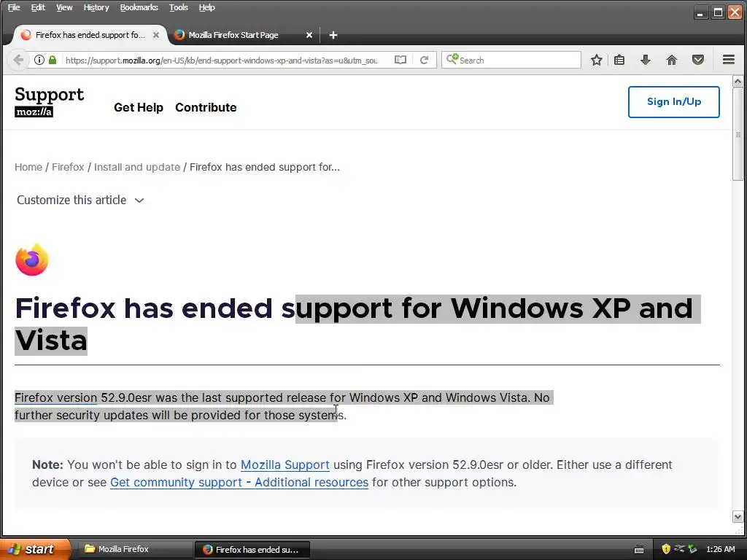Click the vertical scrollbar thumb
Image resolution: width=747 pixels, height=560 pixels.
tap(738, 134)
